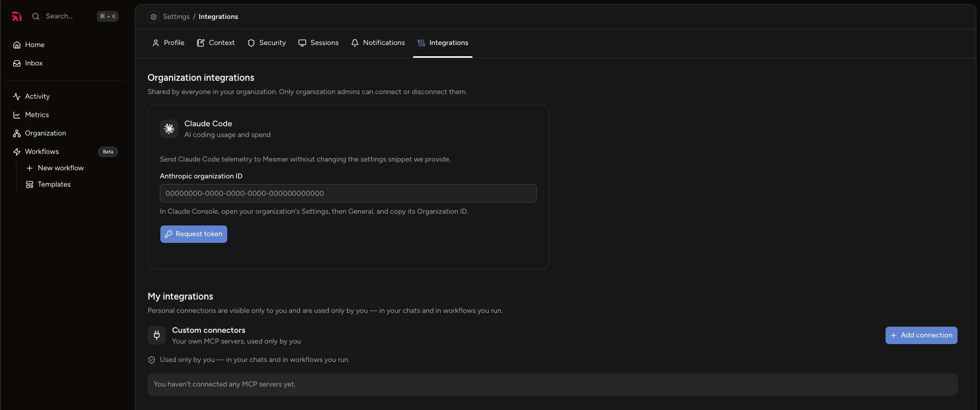Click the ⌘+K shortcut badge

click(108, 16)
